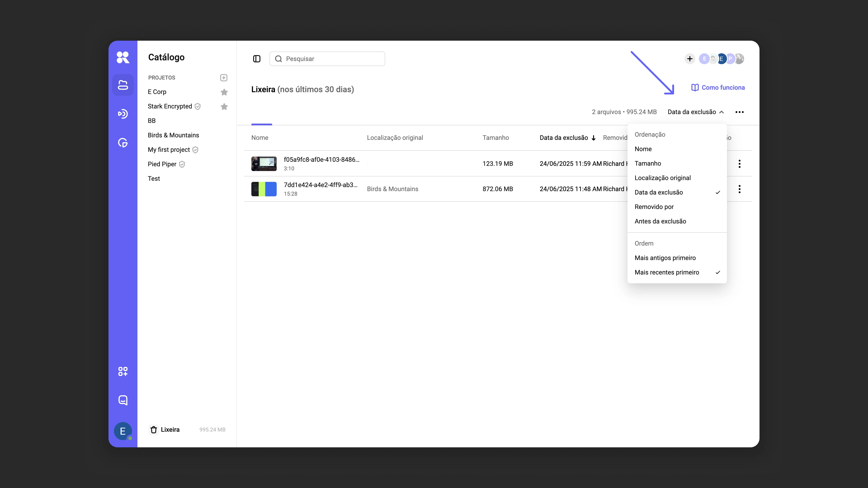Click the app logo at sidebar top
This screenshot has height=488, width=868.
[x=123, y=57]
